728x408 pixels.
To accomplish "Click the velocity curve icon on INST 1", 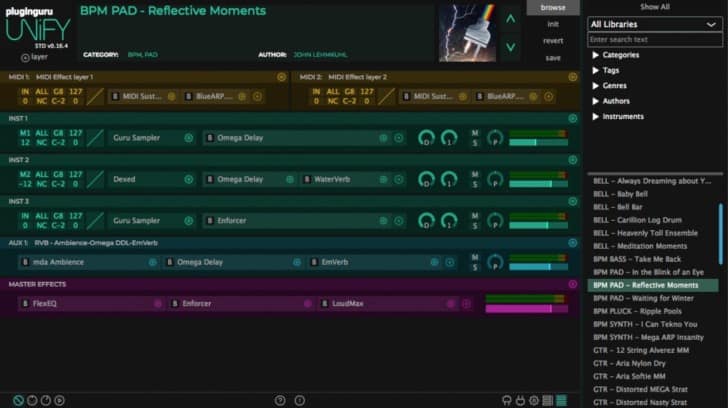I will tap(95, 137).
